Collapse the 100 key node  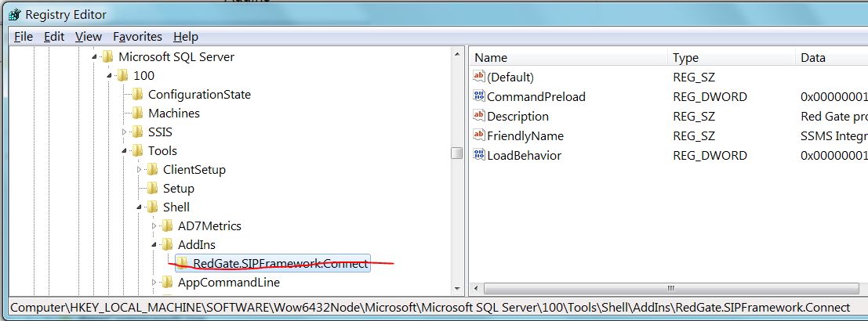(109, 75)
